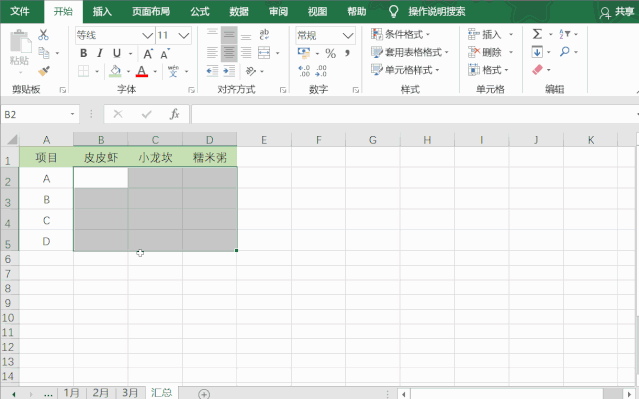Toggle bold formatting

[x=84, y=53]
